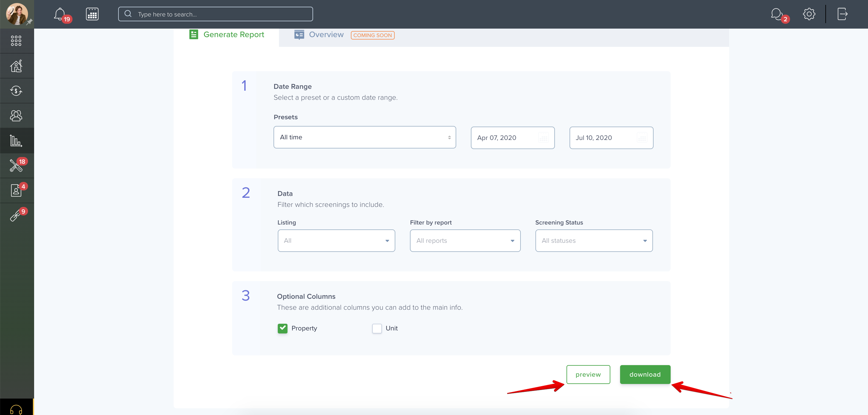Open the user profile avatar

click(17, 14)
